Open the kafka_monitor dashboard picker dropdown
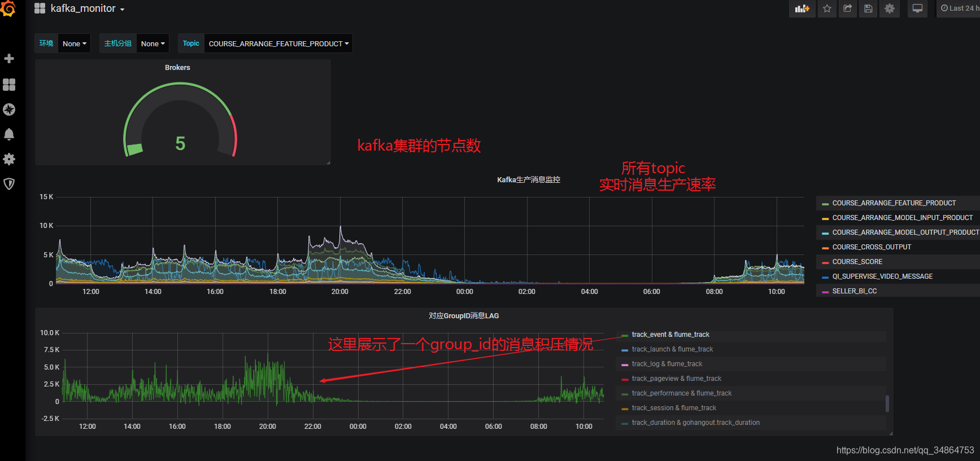Screen dimensions: 980x461 88,8
